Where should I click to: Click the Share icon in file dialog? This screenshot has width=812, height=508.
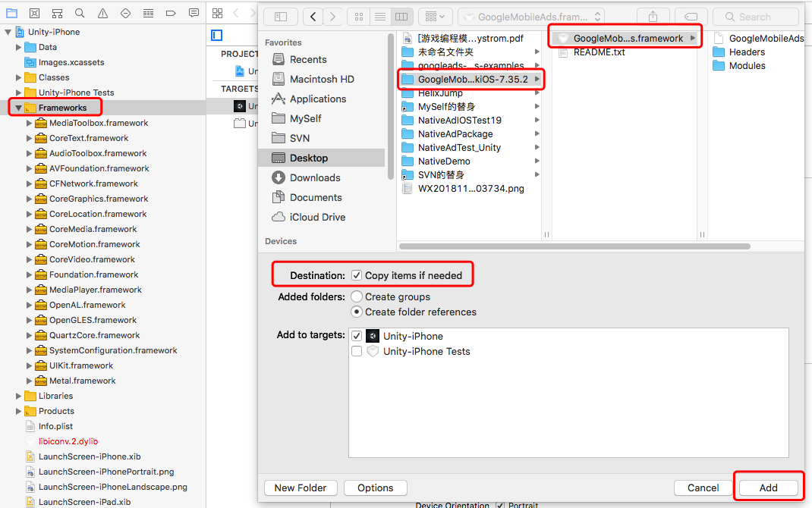tap(653, 17)
